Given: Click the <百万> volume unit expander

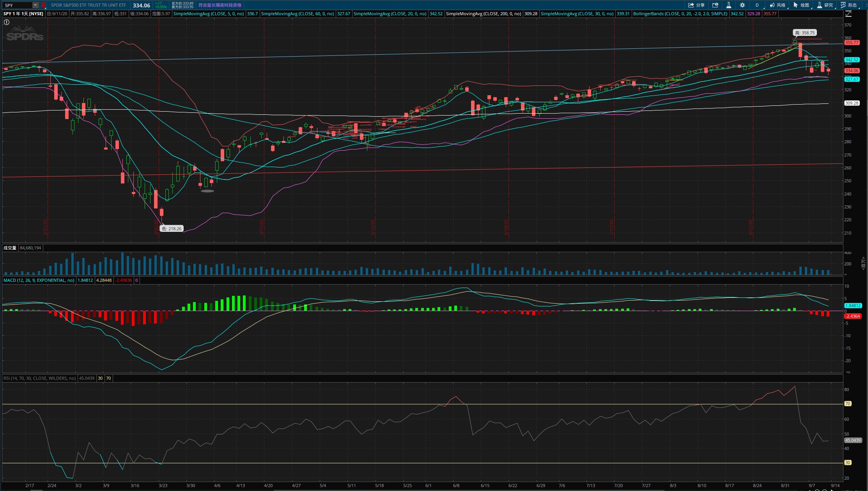Looking at the screenshot, I should click(x=863, y=263).
